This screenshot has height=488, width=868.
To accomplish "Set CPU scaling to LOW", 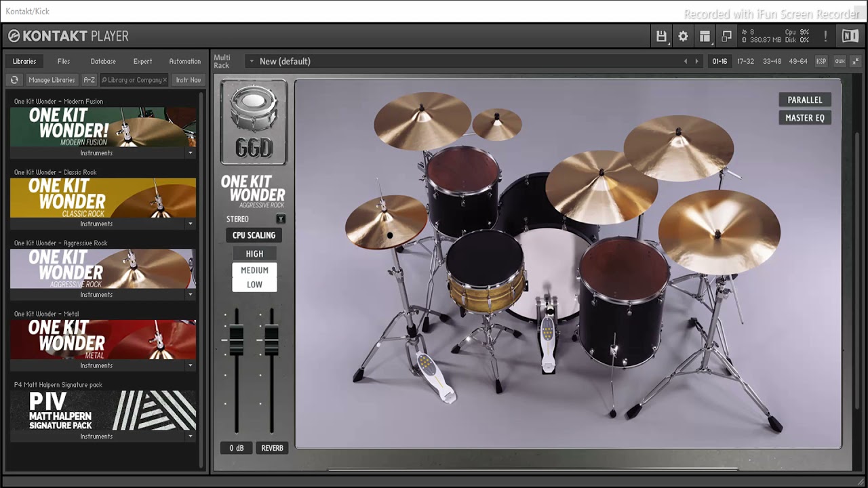I will (x=254, y=285).
